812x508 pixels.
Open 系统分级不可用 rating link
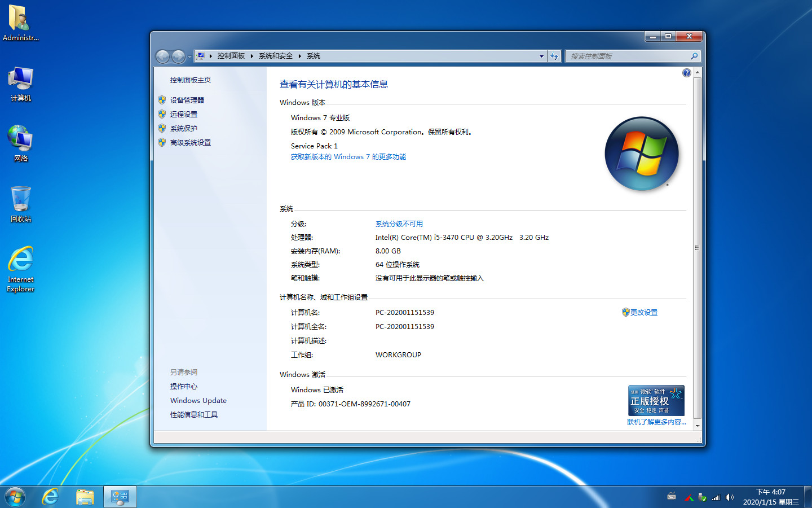pyautogui.click(x=399, y=224)
